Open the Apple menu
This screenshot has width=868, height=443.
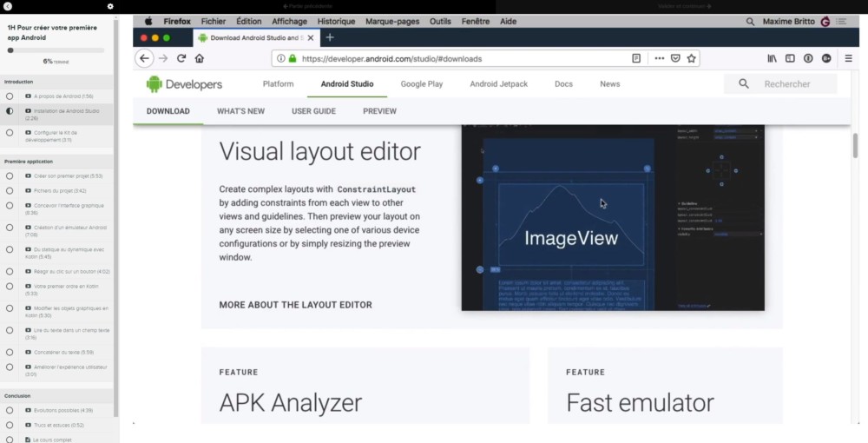(148, 22)
